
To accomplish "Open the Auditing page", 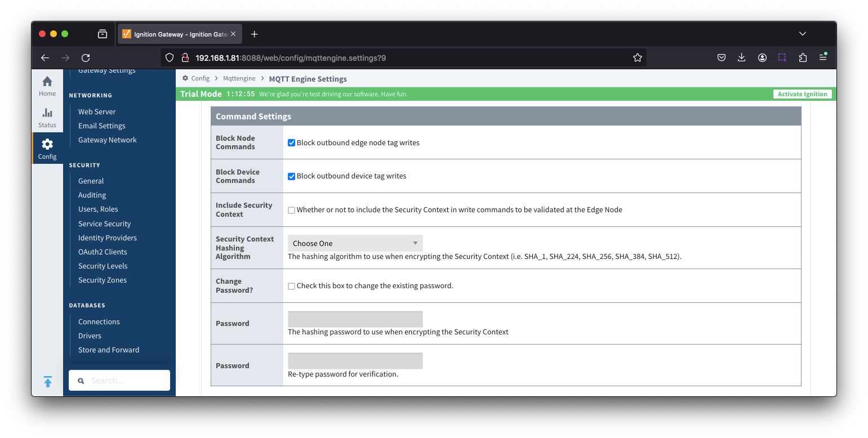I will [92, 195].
